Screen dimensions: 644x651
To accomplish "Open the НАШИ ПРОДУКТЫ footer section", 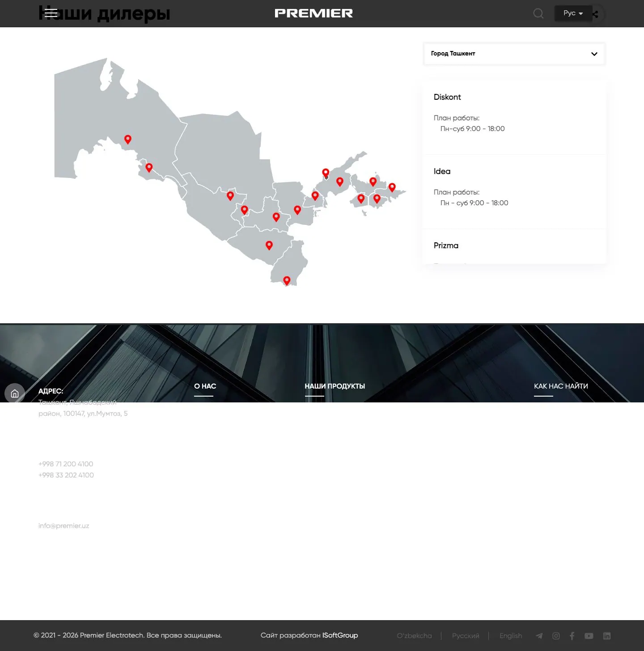I will [x=335, y=386].
